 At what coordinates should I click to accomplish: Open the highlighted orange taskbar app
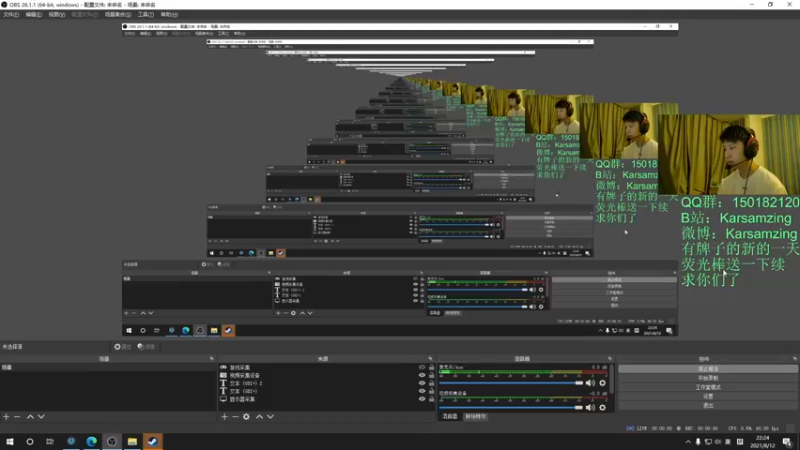click(x=153, y=441)
